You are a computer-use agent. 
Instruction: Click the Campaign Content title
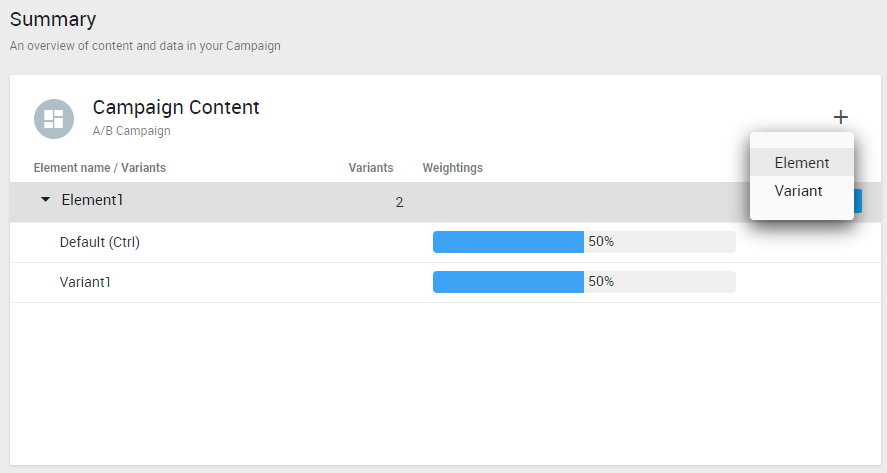pos(176,108)
